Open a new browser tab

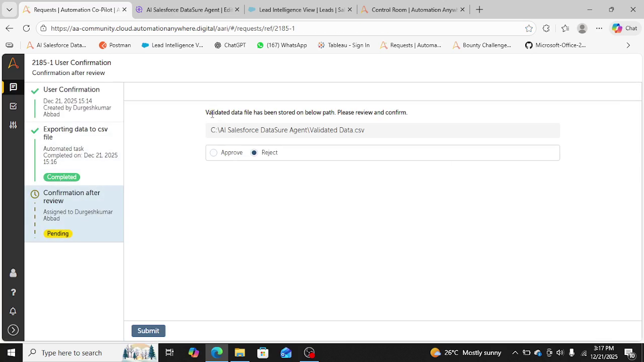(x=479, y=10)
